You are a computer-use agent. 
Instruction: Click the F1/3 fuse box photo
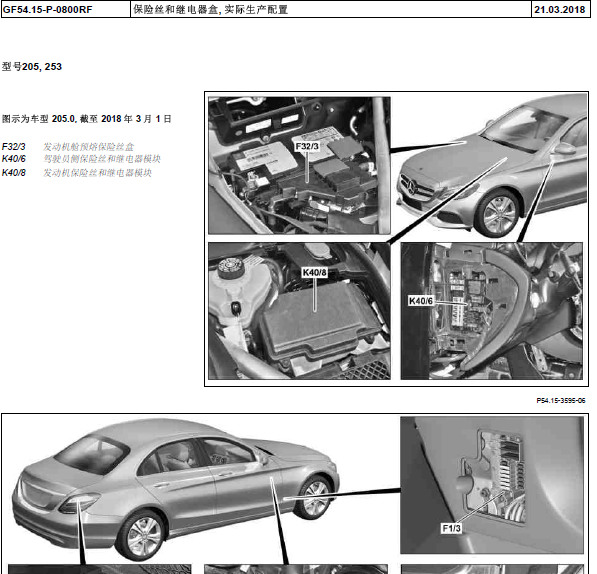[492, 485]
